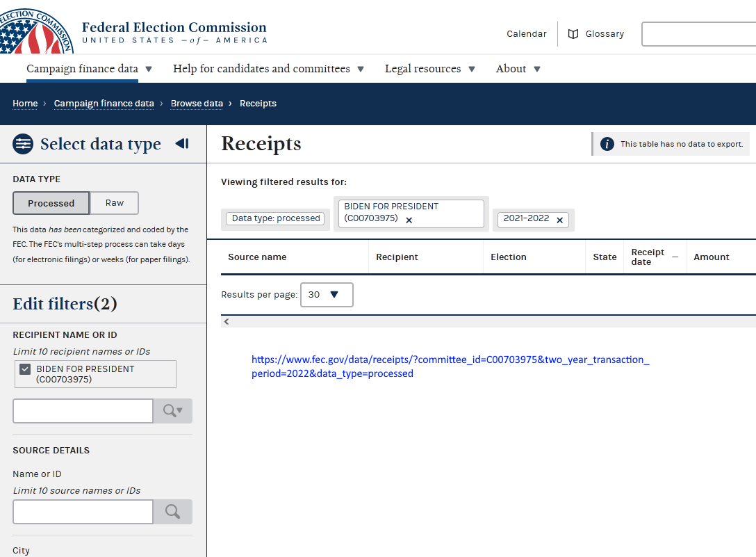Image resolution: width=756 pixels, height=557 pixels.
Task: Collapse the filter panel with arrow icon
Action: point(182,143)
